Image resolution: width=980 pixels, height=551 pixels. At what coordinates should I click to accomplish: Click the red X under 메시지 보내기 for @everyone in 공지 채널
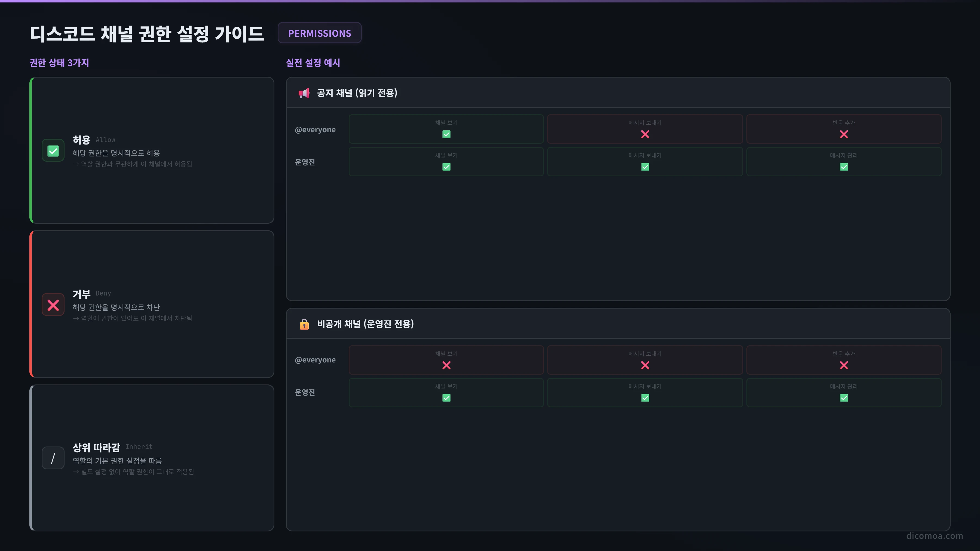pos(645,134)
